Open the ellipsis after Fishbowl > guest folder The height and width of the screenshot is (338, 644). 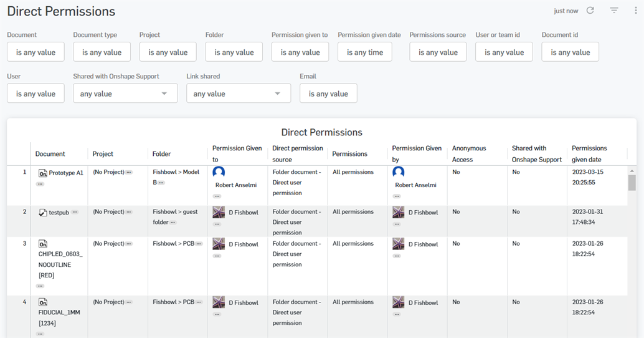pyautogui.click(x=173, y=223)
